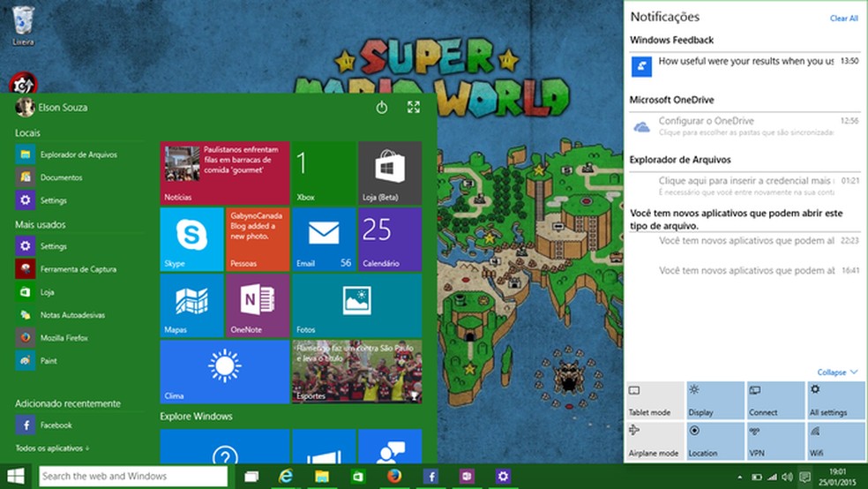Open the Calendário tile
The height and width of the screenshot is (489, 868).
(x=390, y=239)
